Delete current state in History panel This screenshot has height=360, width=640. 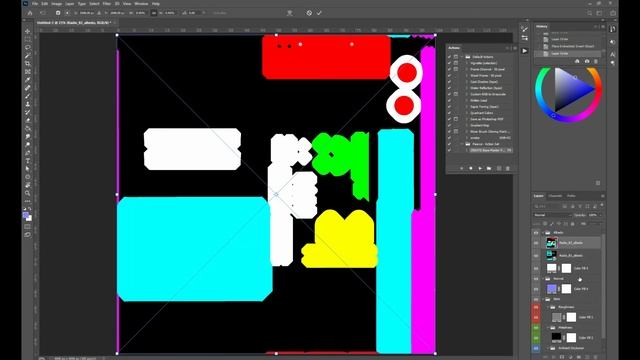(596, 61)
